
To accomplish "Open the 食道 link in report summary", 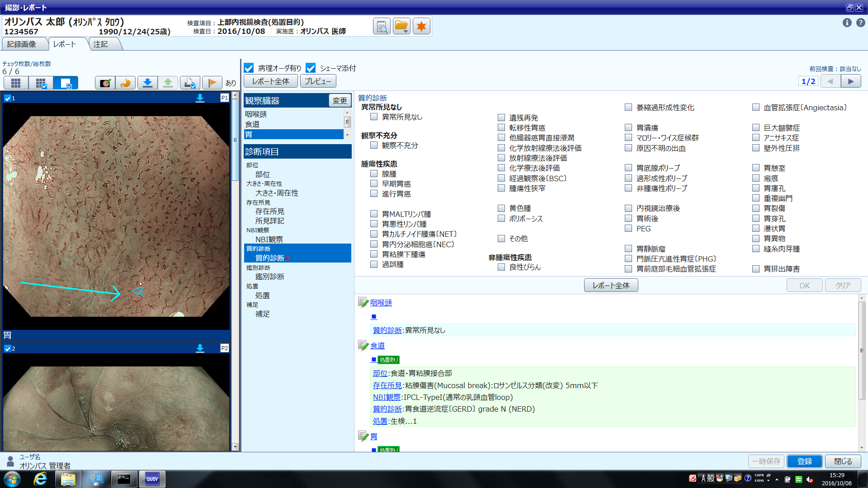I will coord(377,346).
